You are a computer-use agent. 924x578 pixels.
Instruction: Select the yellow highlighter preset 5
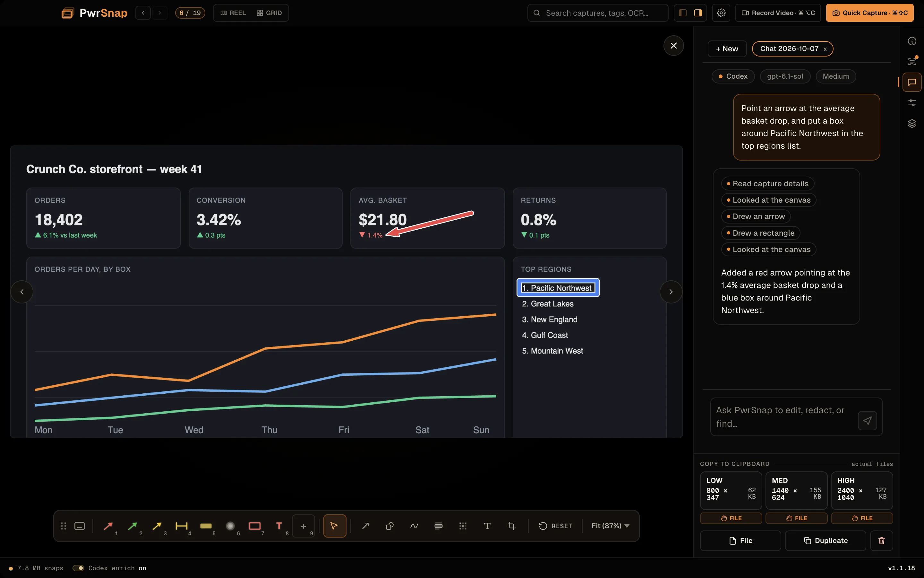206,526
